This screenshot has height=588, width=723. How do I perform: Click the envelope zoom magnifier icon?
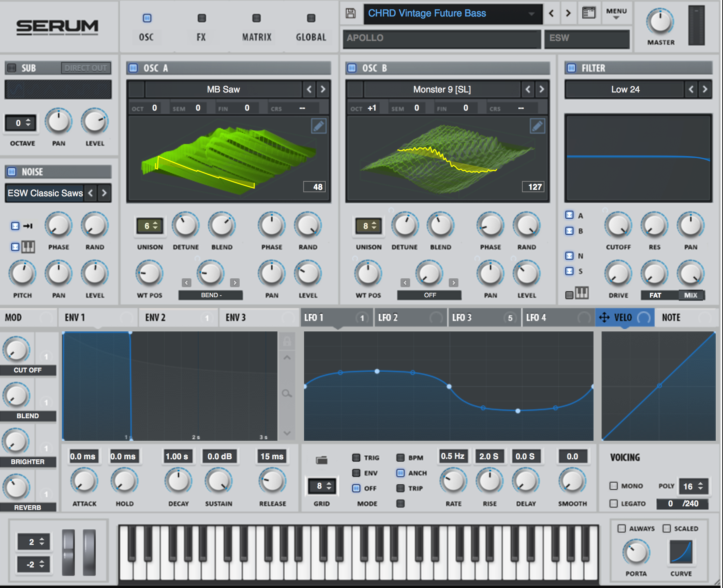(287, 393)
